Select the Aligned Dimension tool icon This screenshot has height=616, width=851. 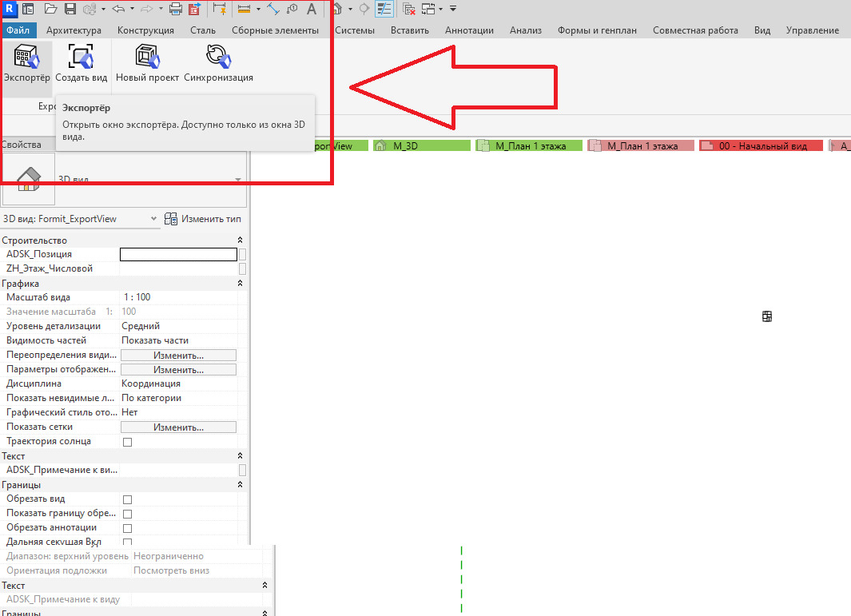pos(273,9)
